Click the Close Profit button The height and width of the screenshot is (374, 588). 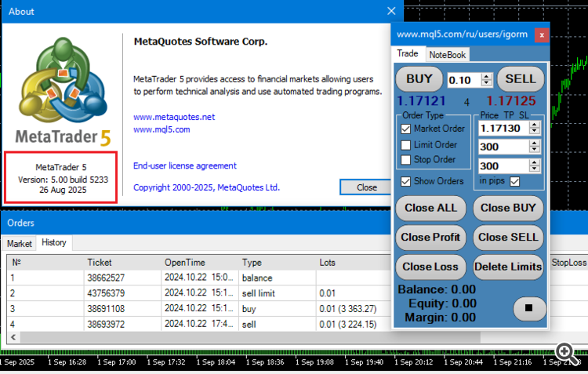[x=431, y=238]
